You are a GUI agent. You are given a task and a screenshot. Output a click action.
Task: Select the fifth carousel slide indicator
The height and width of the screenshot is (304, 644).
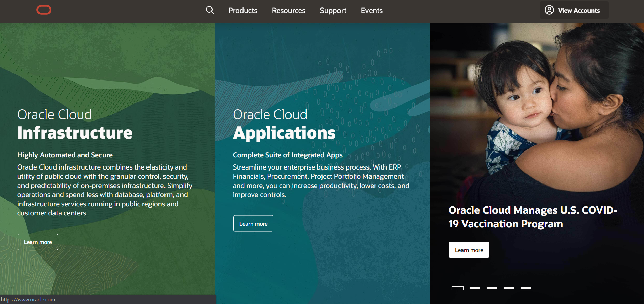526,288
